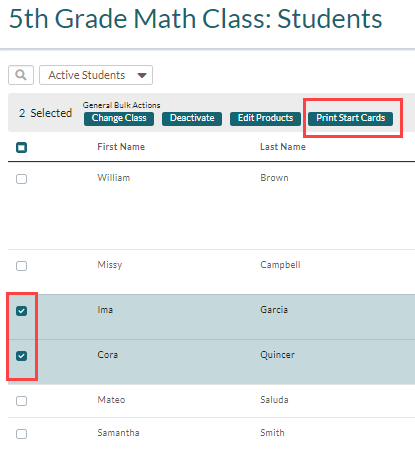The height and width of the screenshot is (456, 415).
Task: Print Start Cards for selected students
Action: pos(350,118)
